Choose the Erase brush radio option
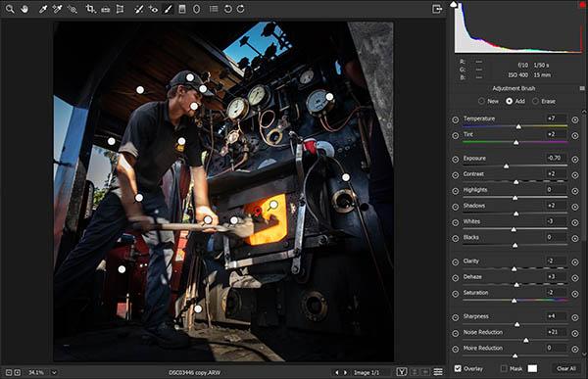Screen dimensions: 588x379 click(535, 101)
